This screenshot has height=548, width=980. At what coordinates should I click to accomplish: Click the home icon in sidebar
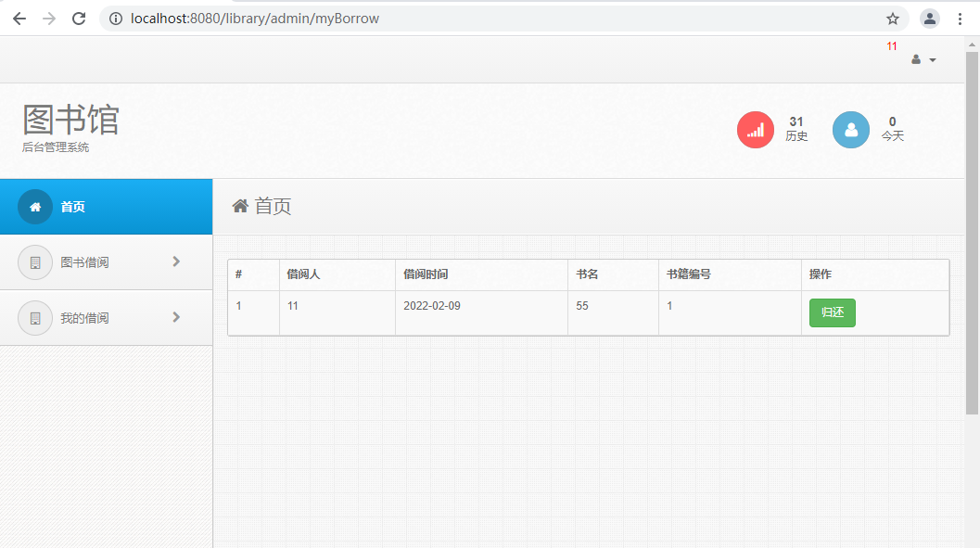click(x=35, y=207)
